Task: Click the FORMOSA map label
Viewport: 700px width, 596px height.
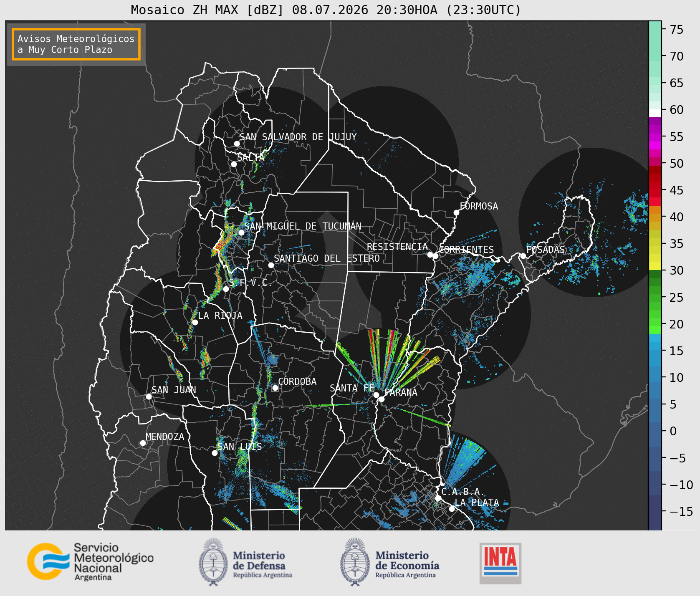Action: point(479,206)
